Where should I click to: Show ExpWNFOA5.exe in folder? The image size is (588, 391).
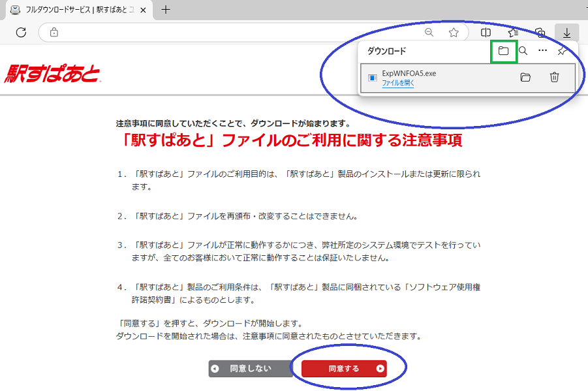click(x=525, y=77)
